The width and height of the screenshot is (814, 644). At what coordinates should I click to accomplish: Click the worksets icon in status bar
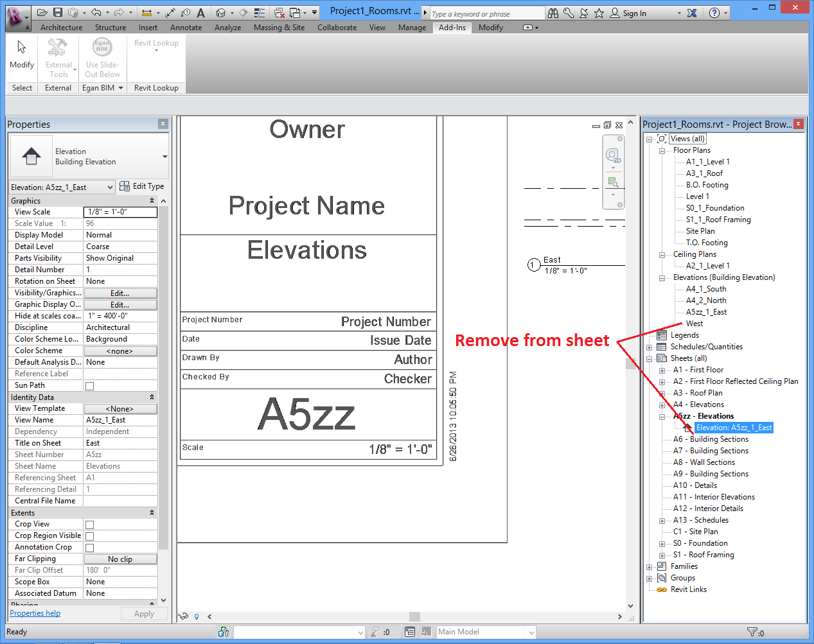[x=224, y=632]
